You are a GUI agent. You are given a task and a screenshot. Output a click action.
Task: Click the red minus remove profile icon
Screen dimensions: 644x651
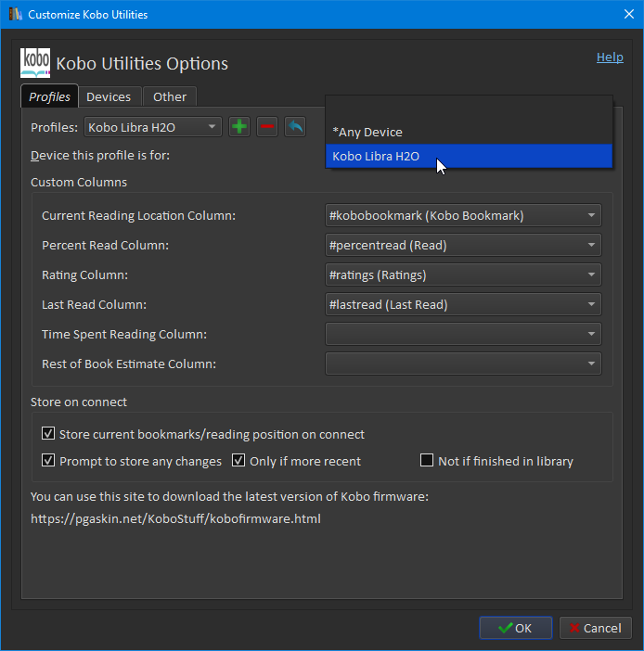point(267,127)
